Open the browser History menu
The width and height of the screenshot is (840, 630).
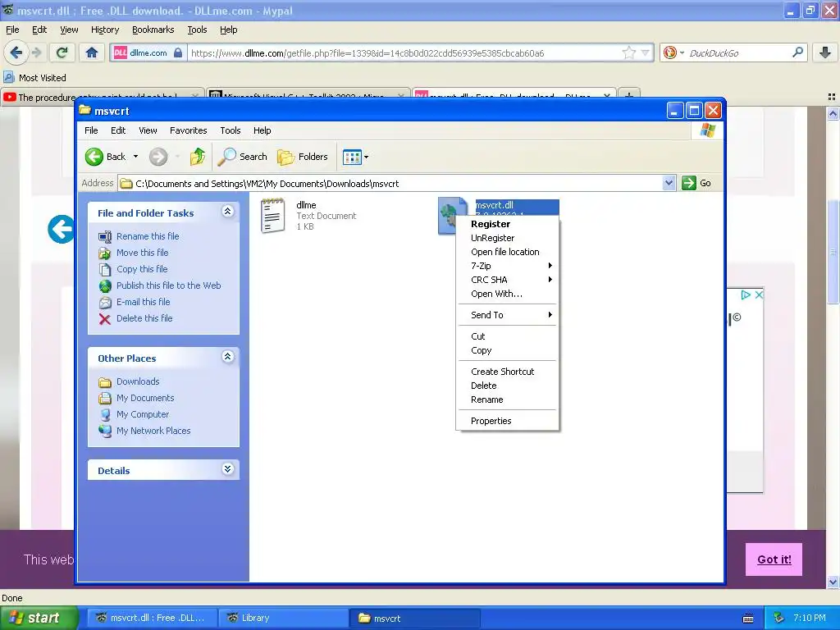click(x=104, y=30)
